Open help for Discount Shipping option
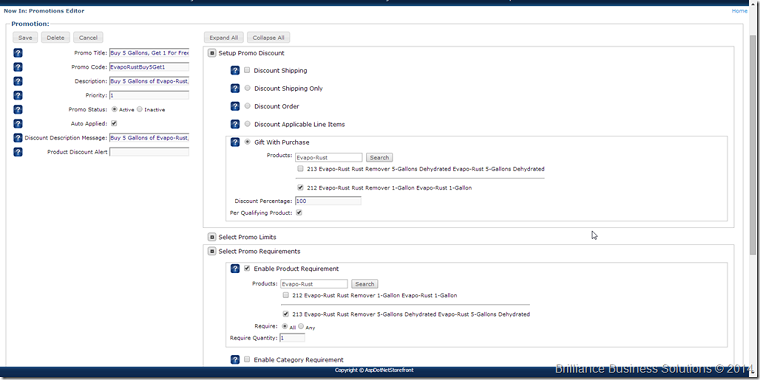Screen dimensions: 760x380 (x=235, y=71)
